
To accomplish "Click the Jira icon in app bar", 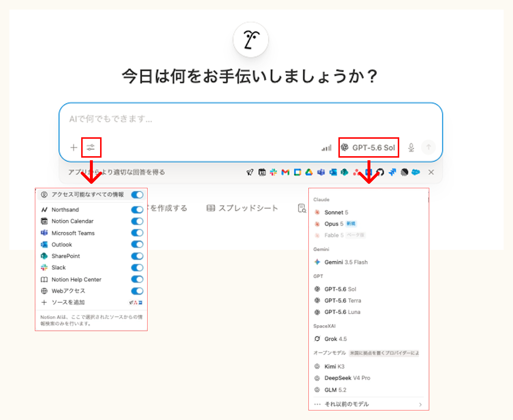I will point(392,172).
